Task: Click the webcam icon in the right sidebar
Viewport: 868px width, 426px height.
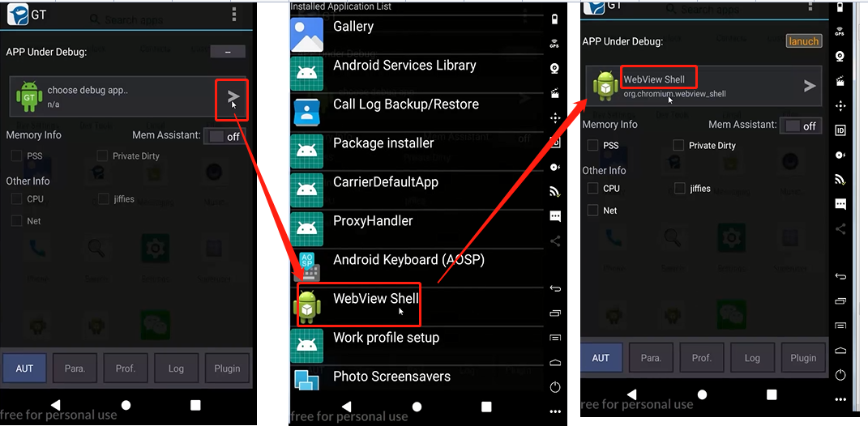Action: click(x=840, y=56)
